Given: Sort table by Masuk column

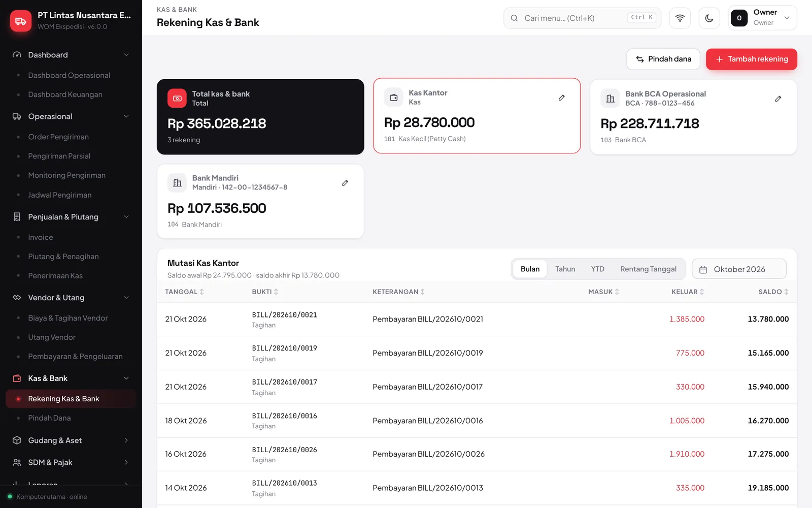Looking at the screenshot, I should click(603, 292).
